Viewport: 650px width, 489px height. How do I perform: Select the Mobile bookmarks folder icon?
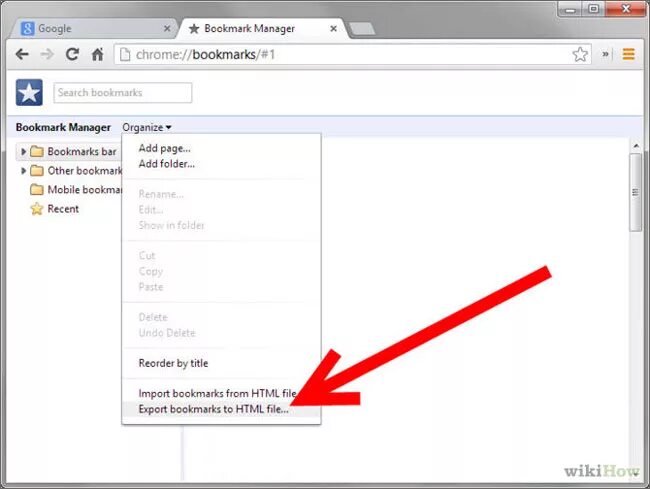coord(37,190)
